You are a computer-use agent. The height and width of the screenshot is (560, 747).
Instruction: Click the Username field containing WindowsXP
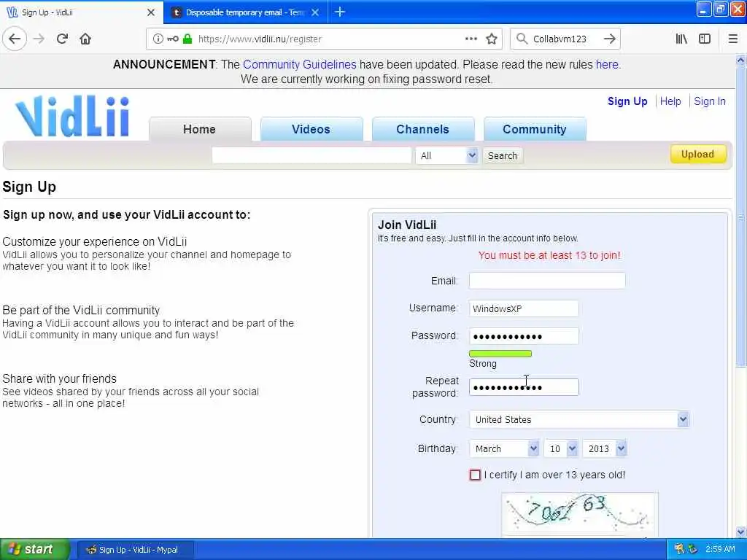[x=524, y=308]
